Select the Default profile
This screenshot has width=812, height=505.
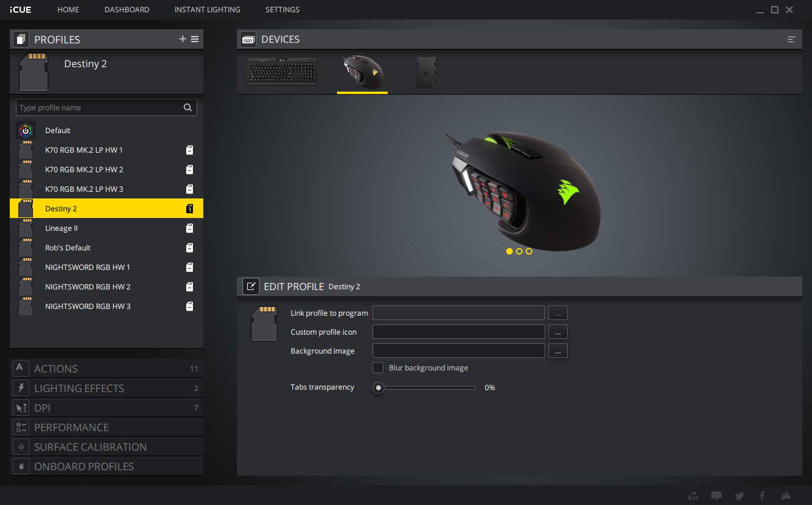pos(106,130)
